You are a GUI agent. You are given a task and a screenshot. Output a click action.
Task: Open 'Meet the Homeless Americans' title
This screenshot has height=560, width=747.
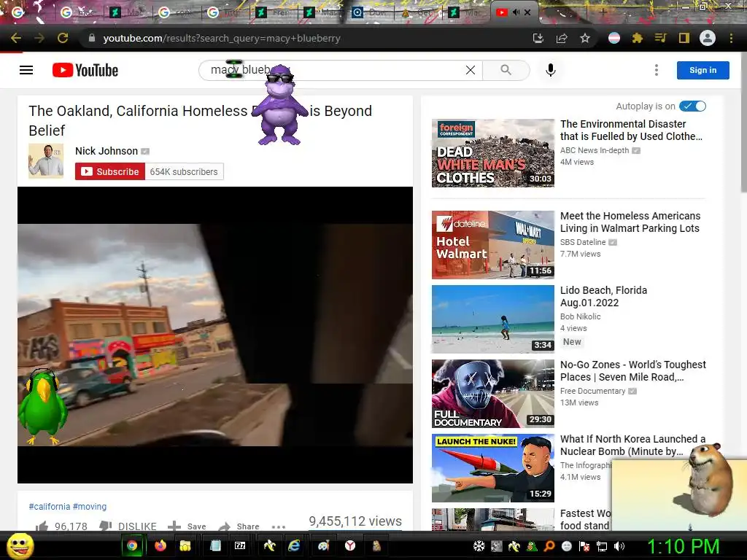point(630,222)
